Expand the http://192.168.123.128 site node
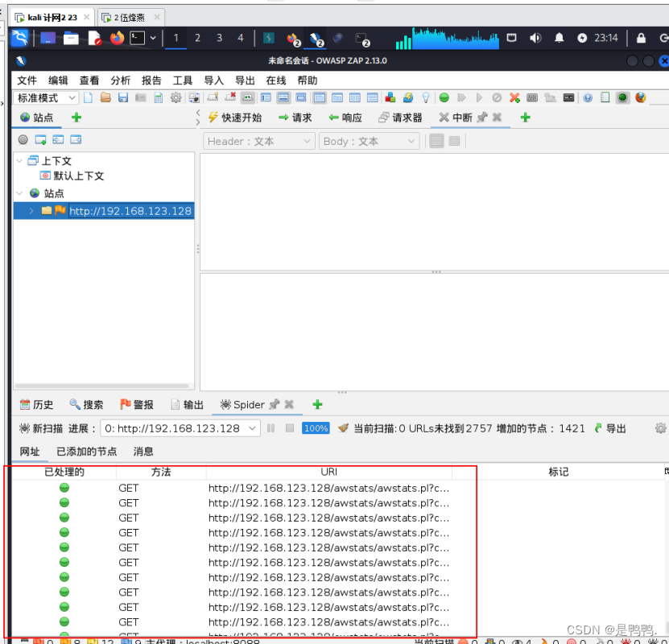The height and width of the screenshot is (644, 669). [x=31, y=211]
